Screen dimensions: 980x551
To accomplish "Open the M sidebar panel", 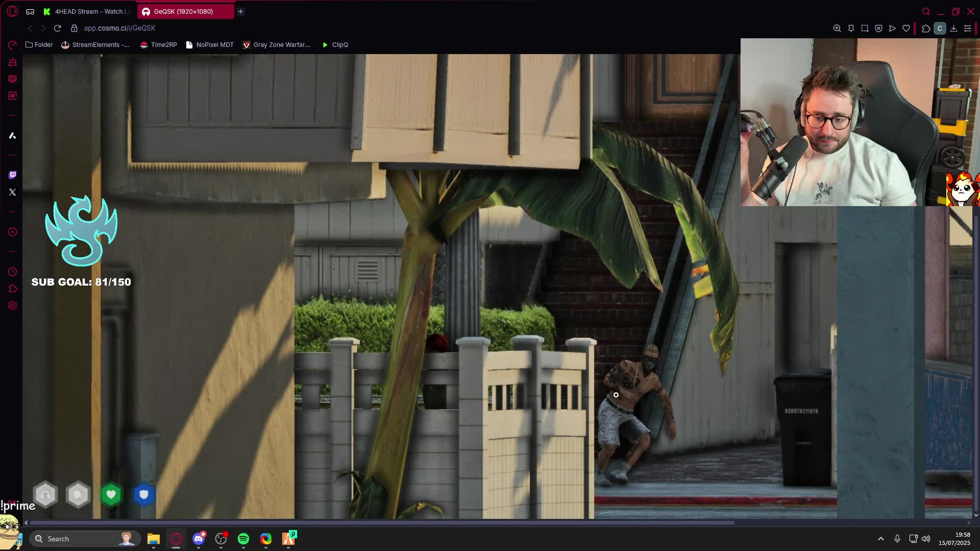I will (12, 95).
